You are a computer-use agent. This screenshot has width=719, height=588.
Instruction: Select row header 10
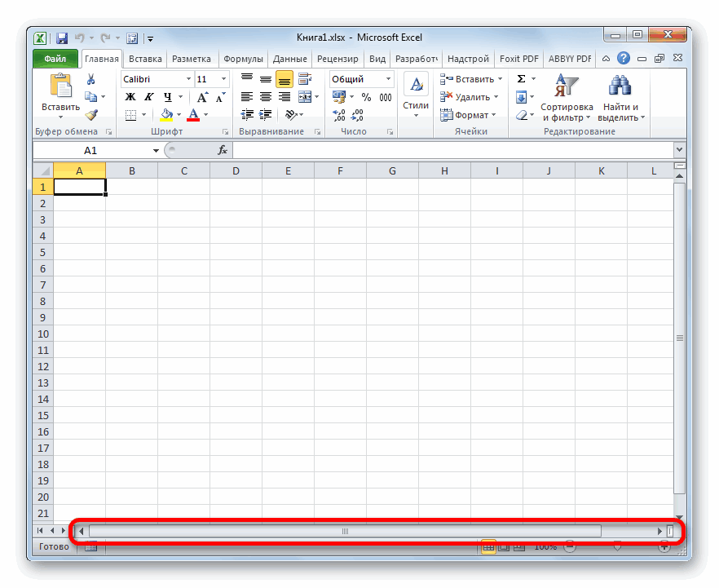click(x=43, y=334)
